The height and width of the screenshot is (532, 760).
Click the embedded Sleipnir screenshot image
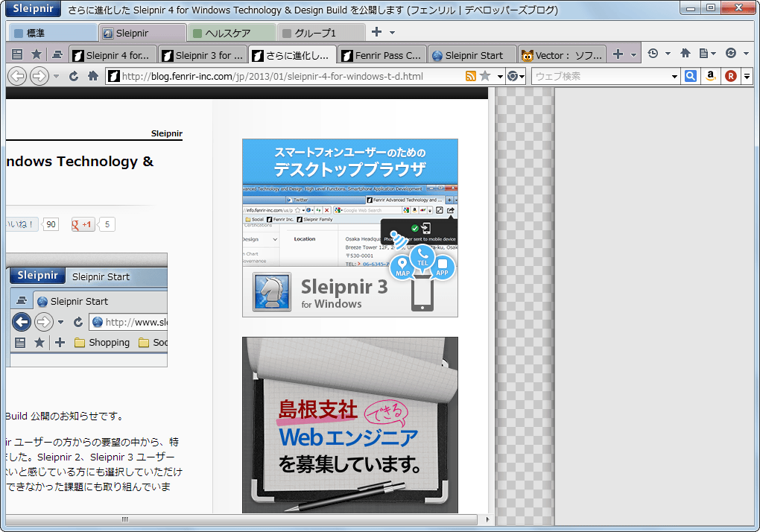pyautogui.click(x=86, y=310)
